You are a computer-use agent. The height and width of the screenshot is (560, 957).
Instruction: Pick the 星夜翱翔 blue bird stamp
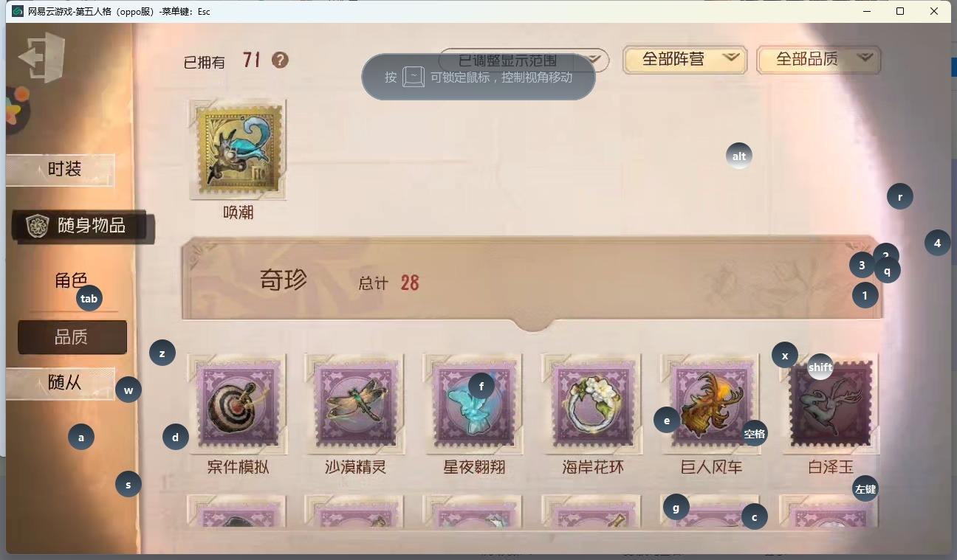point(473,403)
